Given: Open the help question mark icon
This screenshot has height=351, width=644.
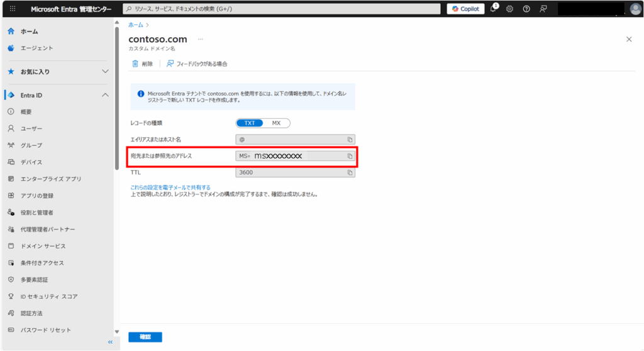Looking at the screenshot, I should click(526, 9).
